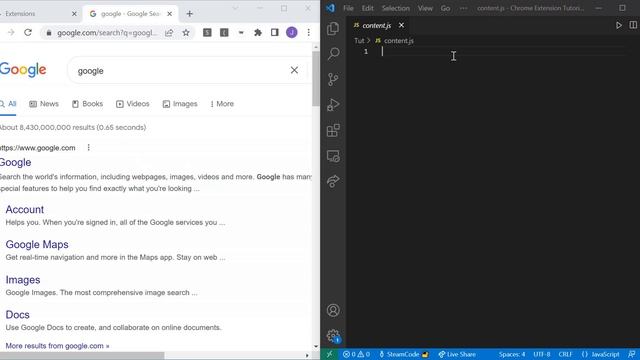This screenshot has width=640, height=360.
Task: Select language mode JavaScript
Action: pyautogui.click(x=600, y=354)
